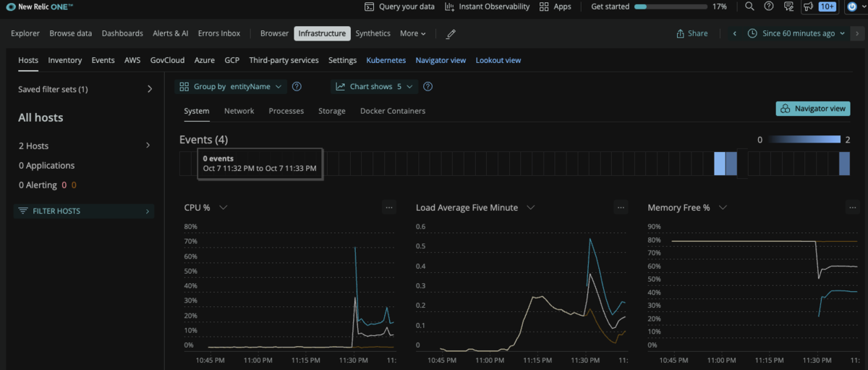Switch to the Network tab
868x370 pixels.
(239, 111)
